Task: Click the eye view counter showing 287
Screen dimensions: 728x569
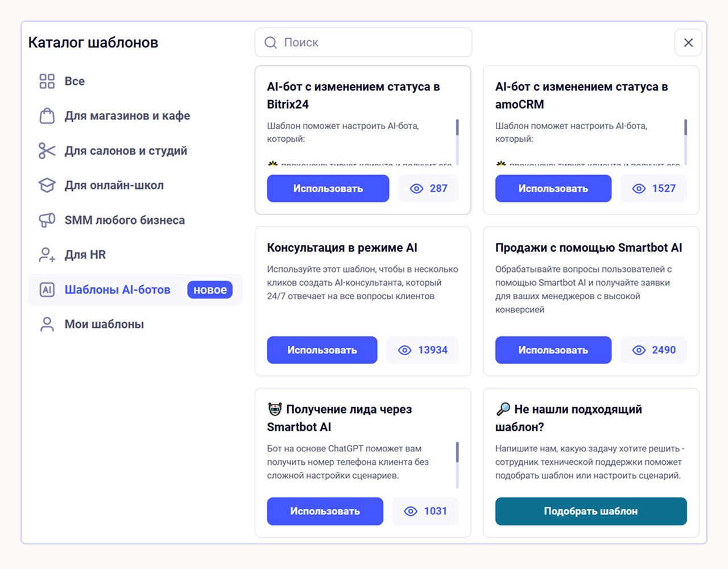Action: tap(428, 188)
